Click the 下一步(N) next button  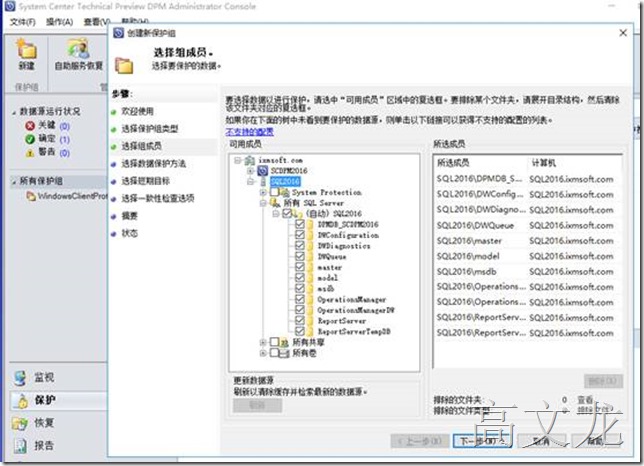pos(482,441)
